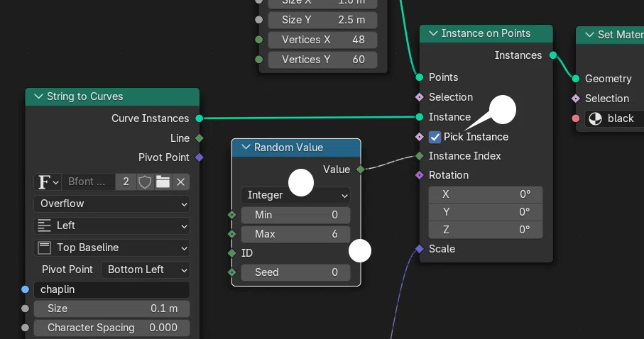The width and height of the screenshot is (644, 339).
Task: Click the Instance on Points node header
Action: tap(486, 33)
